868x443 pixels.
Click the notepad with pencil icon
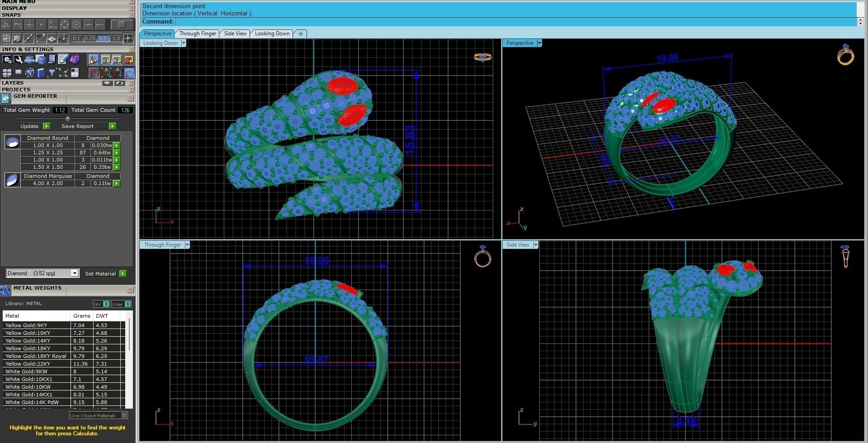63,59
